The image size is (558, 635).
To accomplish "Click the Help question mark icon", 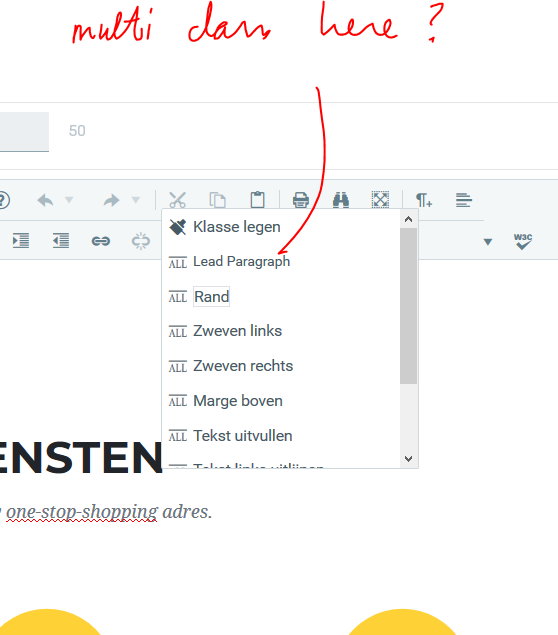I will pyautogui.click(x=3, y=200).
